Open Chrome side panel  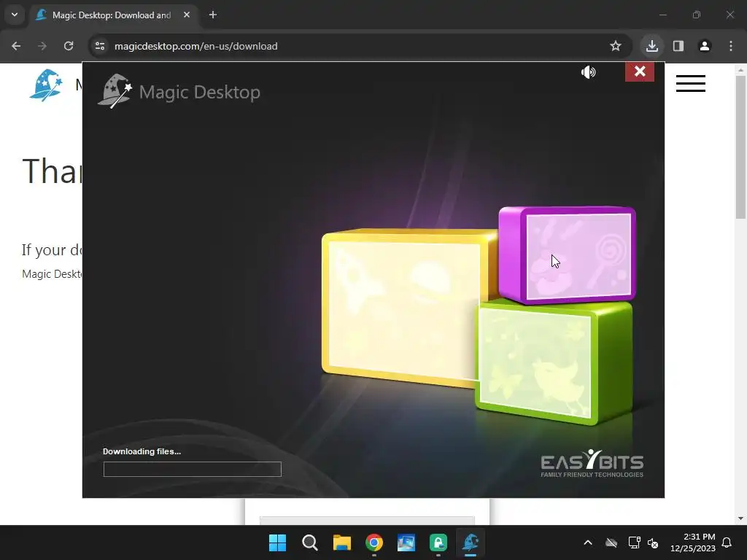[678, 46]
